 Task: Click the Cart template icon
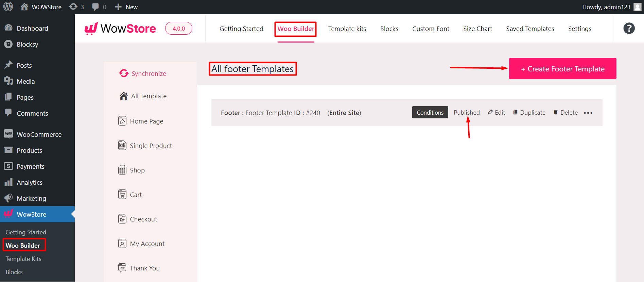click(x=122, y=195)
